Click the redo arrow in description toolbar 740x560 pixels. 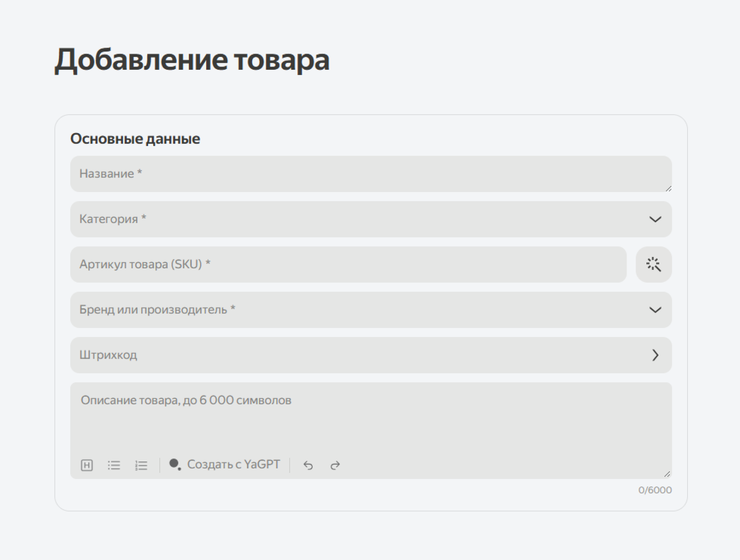(x=335, y=465)
